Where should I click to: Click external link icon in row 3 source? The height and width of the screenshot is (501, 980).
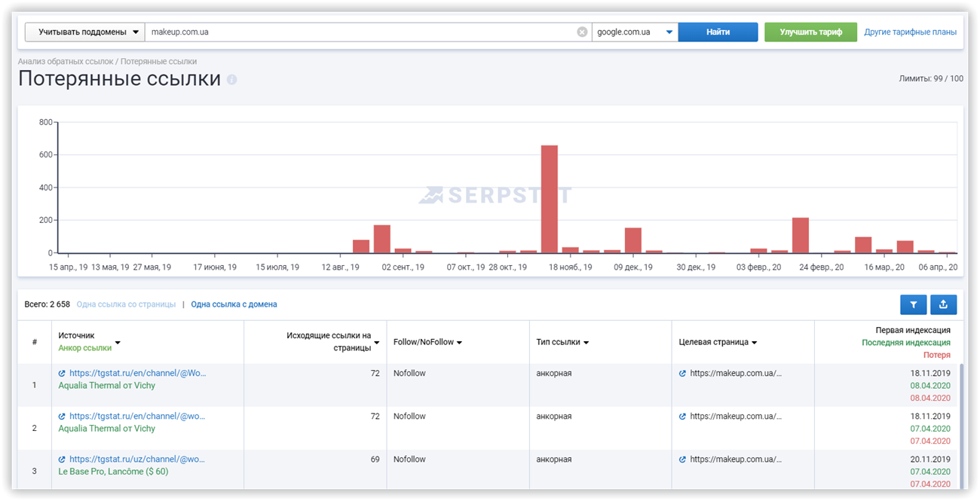pos(62,459)
